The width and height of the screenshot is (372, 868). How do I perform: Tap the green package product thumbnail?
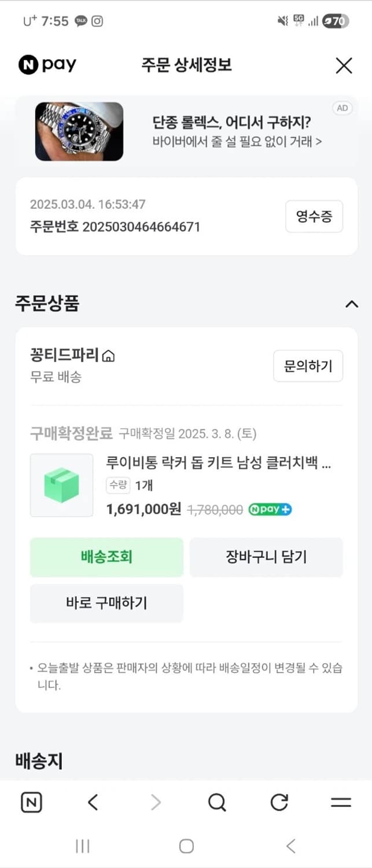(61, 485)
